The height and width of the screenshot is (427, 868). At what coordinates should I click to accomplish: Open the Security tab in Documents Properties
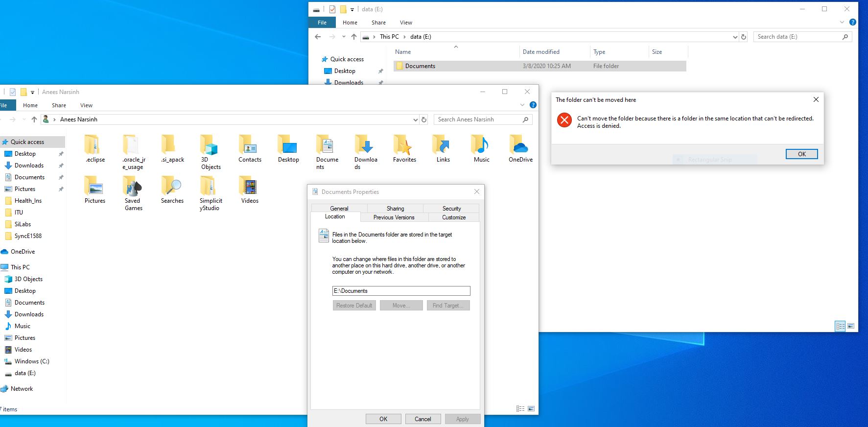[x=451, y=209]
